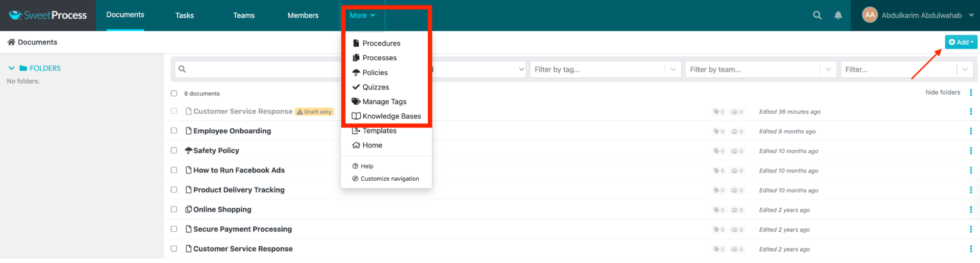This screenshot has width=980, height=263.
Task: Open the notifications bell icon
Action: tap(838, 15)
